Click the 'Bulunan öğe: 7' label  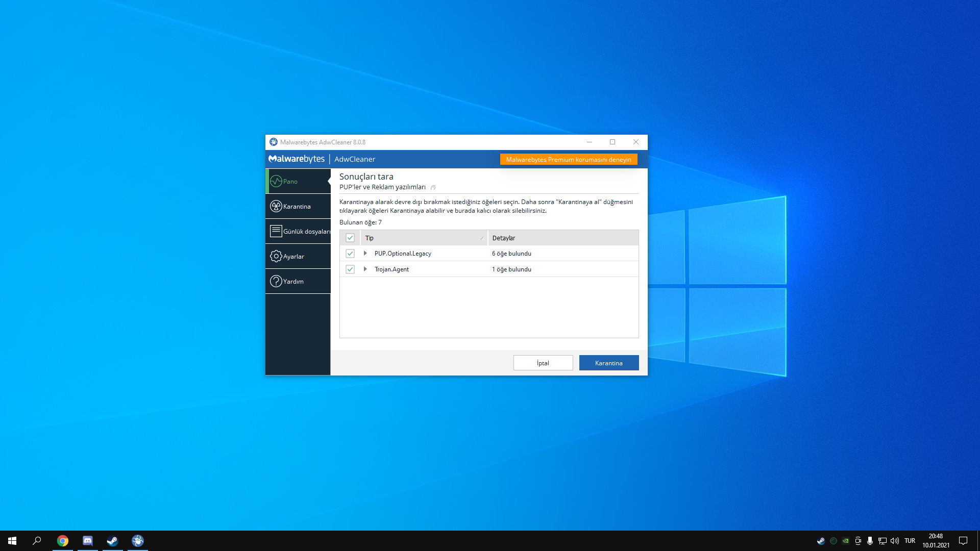[x=360, y=222]
